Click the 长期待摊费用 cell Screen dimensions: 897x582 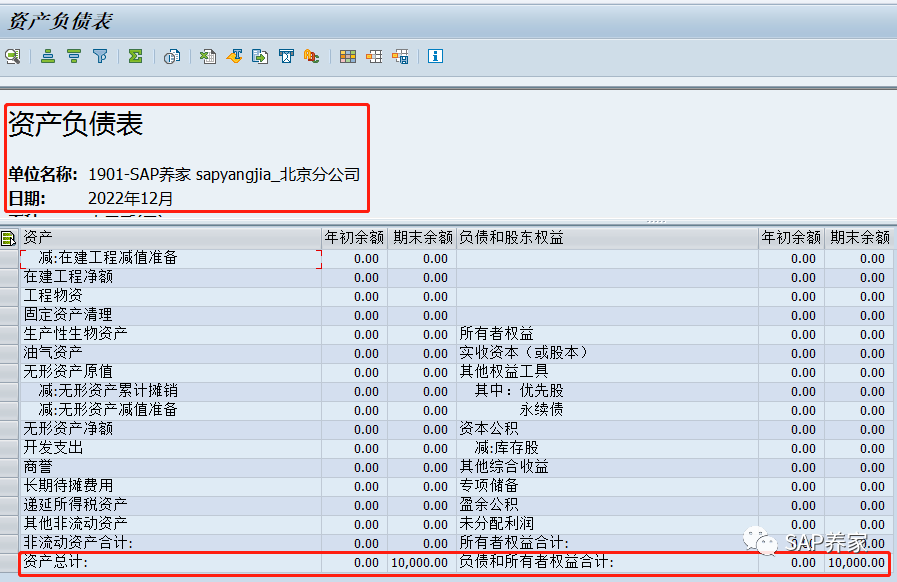pos(170,486)
